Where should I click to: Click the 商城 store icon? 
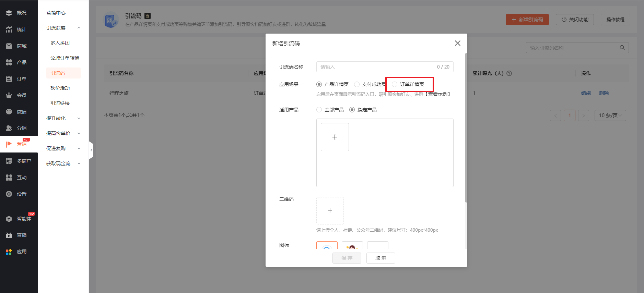coord(9,46)
